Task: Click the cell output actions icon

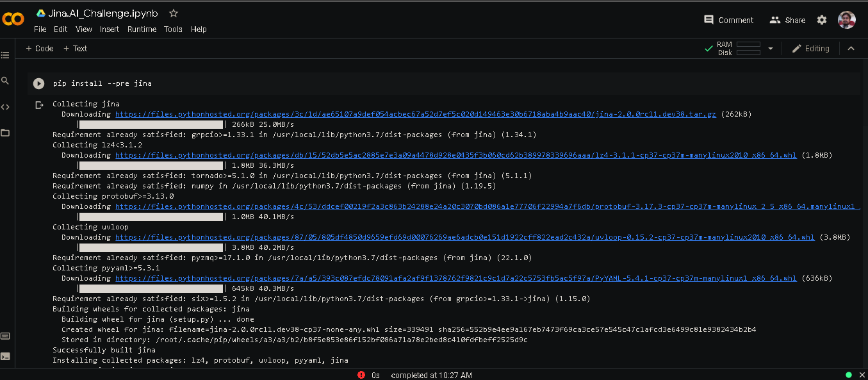Action: (39, 104)
